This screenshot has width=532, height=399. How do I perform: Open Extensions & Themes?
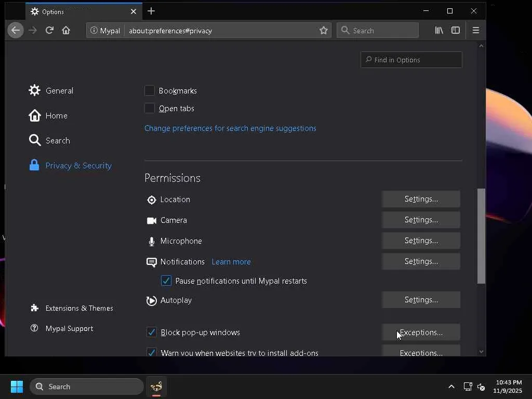(x=72, y=308)
